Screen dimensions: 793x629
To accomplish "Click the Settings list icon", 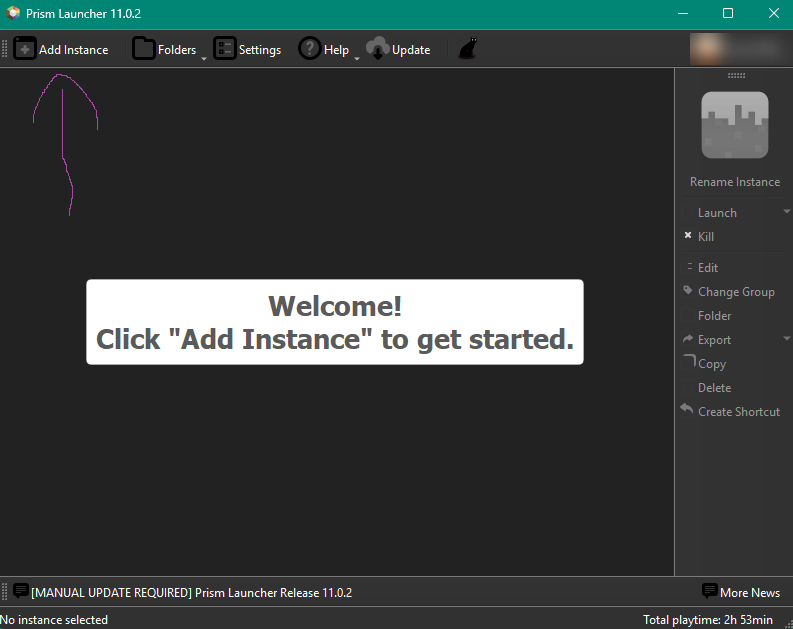I will (x=225, y=49).
